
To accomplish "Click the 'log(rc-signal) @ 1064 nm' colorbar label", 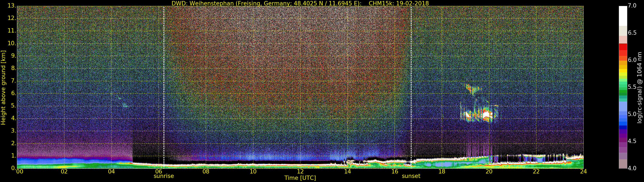I will point(639,88).
